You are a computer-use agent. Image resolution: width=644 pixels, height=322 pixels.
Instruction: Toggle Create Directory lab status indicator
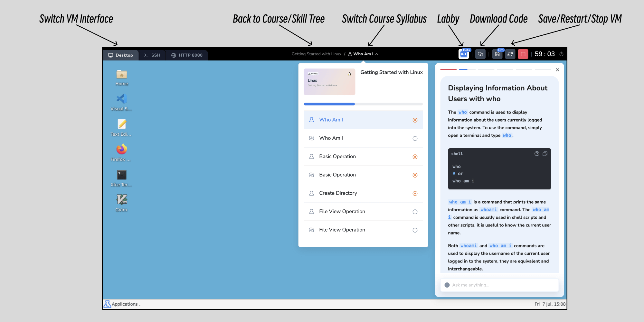click(415, 194)
